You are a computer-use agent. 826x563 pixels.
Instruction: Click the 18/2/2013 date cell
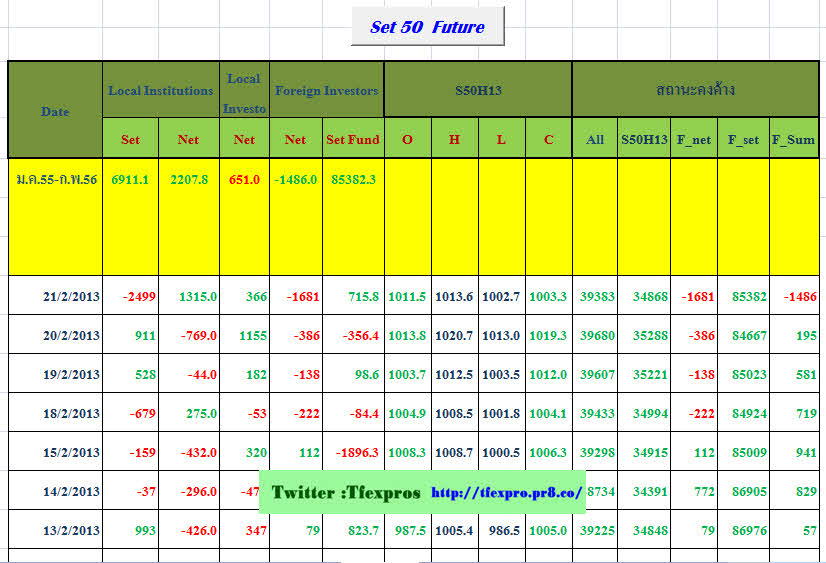(70, 413)
